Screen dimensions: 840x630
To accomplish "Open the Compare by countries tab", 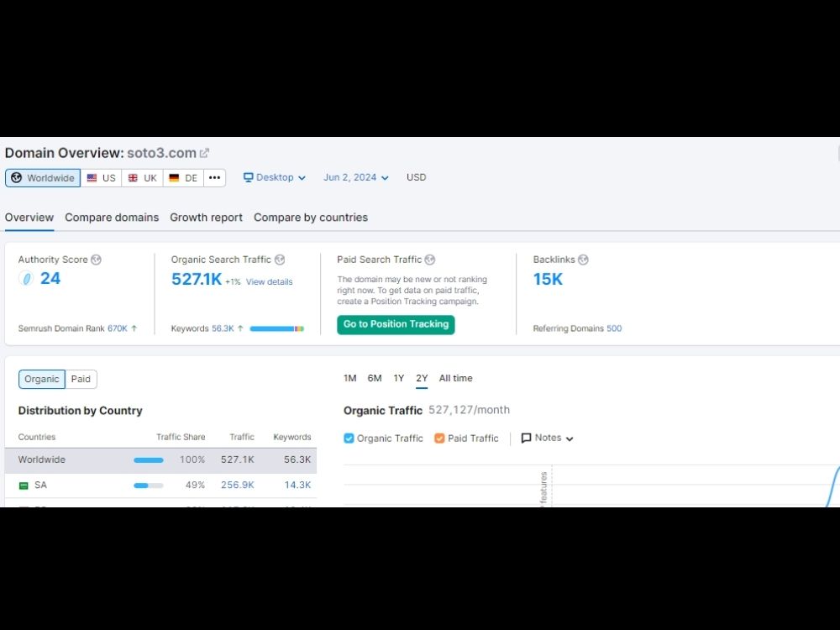I will 311,218.
